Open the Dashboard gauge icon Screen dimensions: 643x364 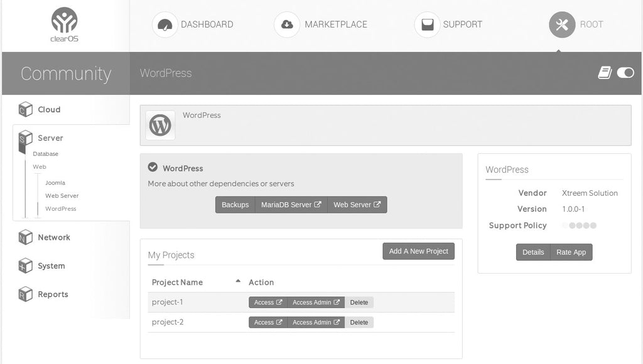pyautogui.click(x=165, y=24)
